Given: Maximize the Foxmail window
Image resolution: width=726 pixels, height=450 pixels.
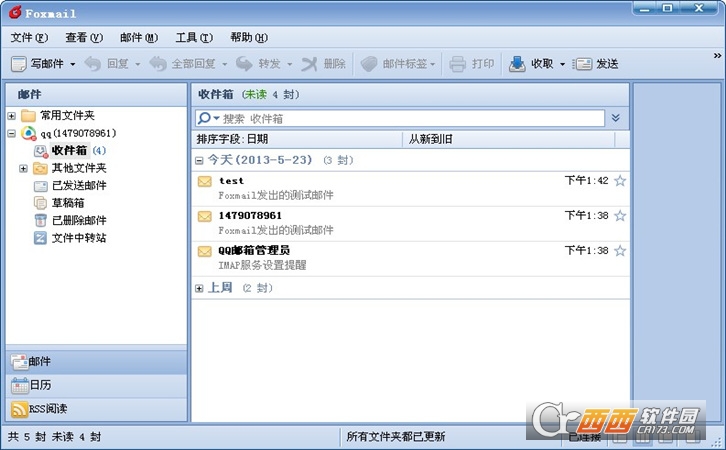Looking at the screenshot, I should point(668,8).
